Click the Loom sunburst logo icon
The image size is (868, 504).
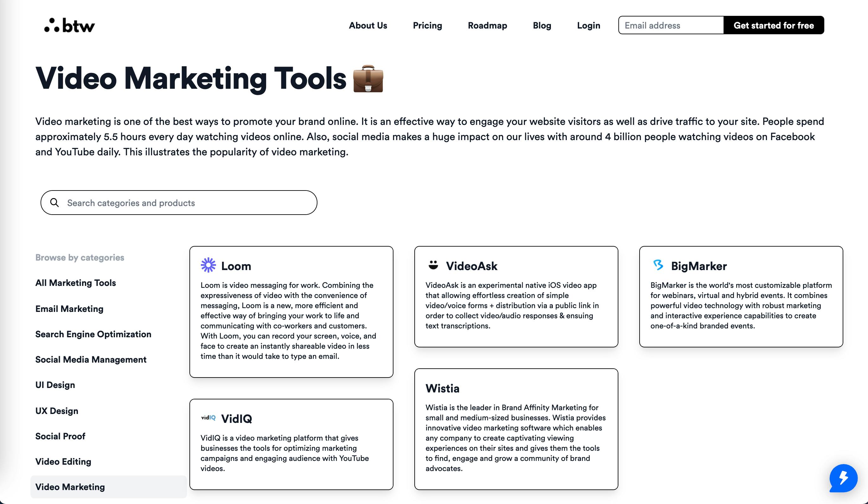coord(208,265)
